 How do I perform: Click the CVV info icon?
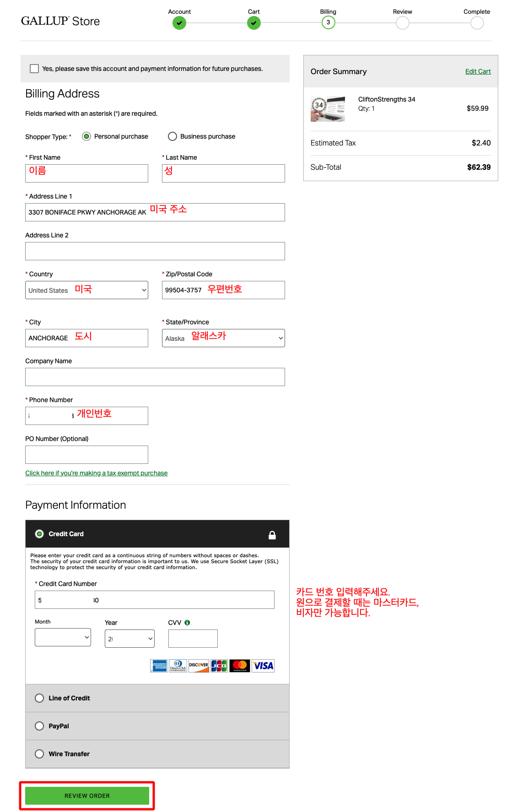pyautogui.click(x=187, y=623)
